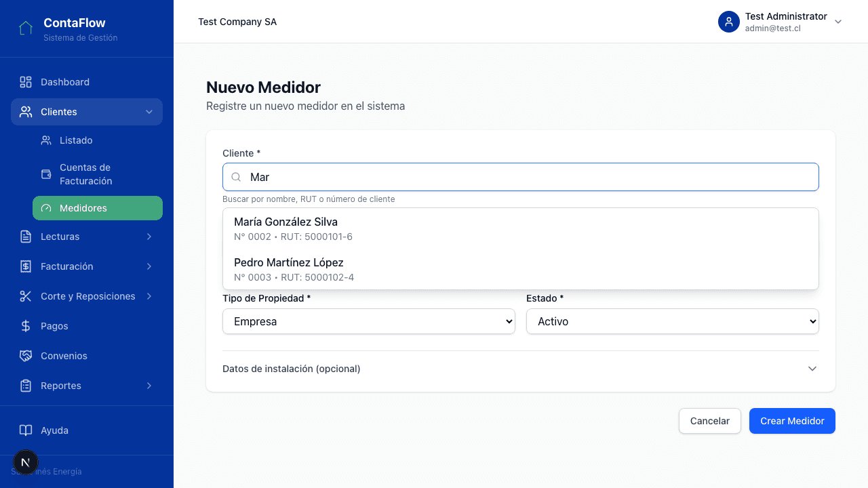Image resolution: width=868 pixels, height=488 pixels.
Task: Click the user avatar icon
Action: 729,22
